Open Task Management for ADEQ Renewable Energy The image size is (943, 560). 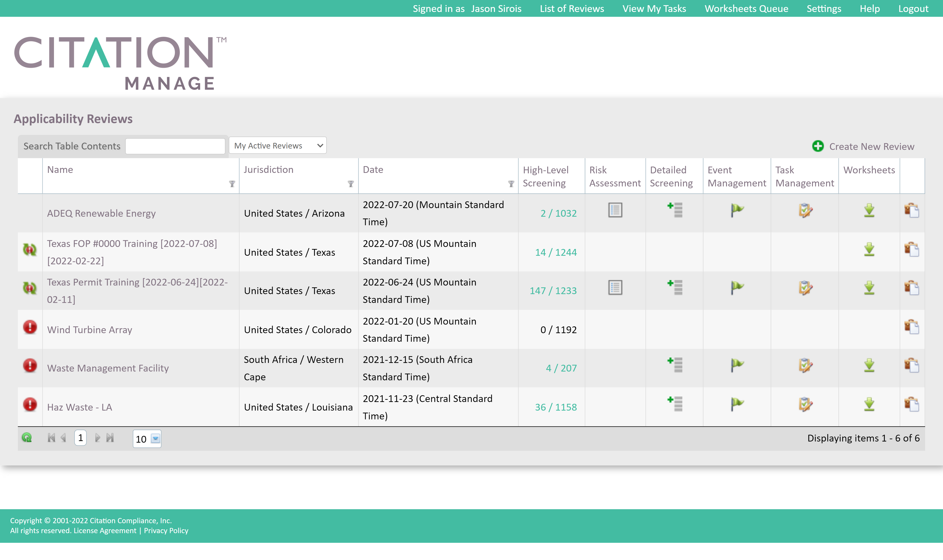tap(805, 210)
